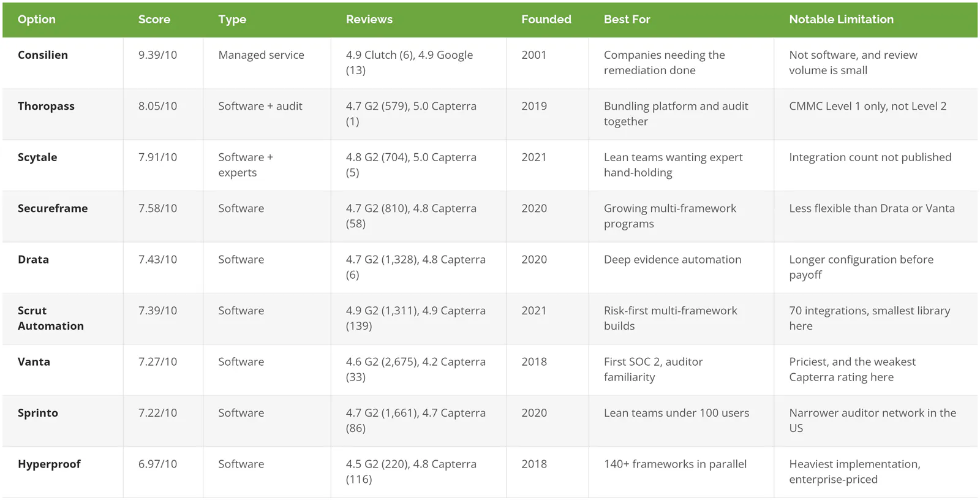This screenshot has width=980, height=500.
Task: Click the 4.8 G2 (704) reviews cell
Action: pyautogui.click(x=411, y=165)
